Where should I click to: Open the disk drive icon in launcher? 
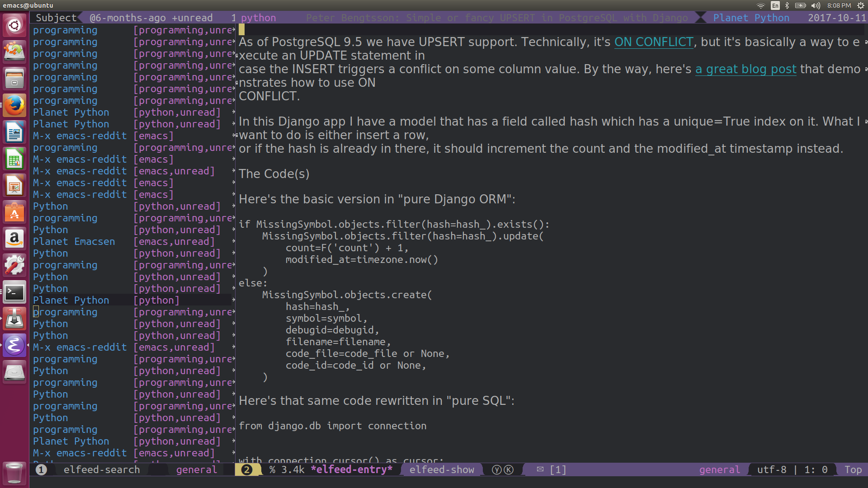pos(14,373)
